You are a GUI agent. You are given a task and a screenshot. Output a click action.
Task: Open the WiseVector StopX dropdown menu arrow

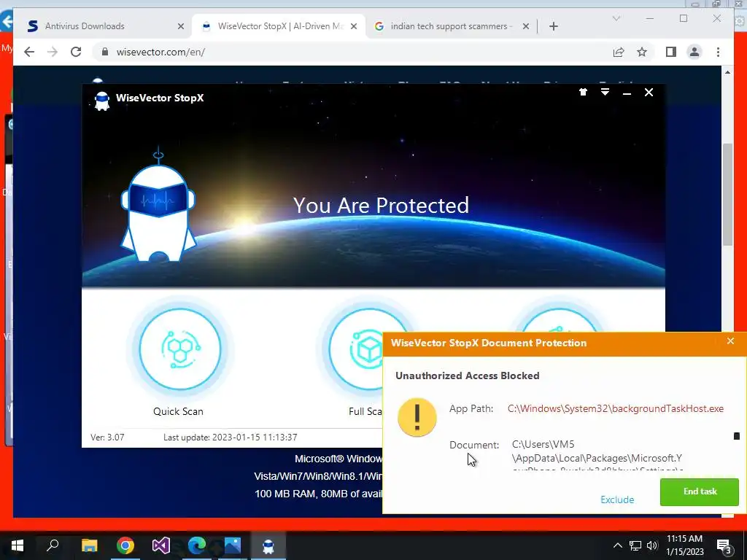pos(605,93)
